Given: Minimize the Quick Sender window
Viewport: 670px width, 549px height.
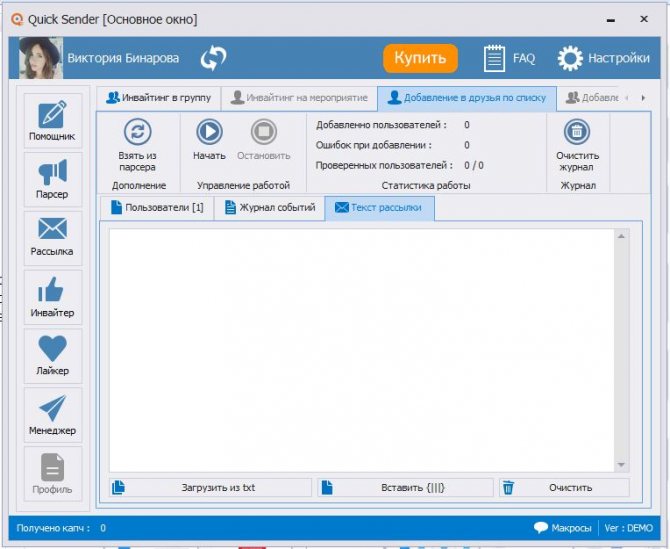Looking at the screenshot, I should (x=611, y=20).
